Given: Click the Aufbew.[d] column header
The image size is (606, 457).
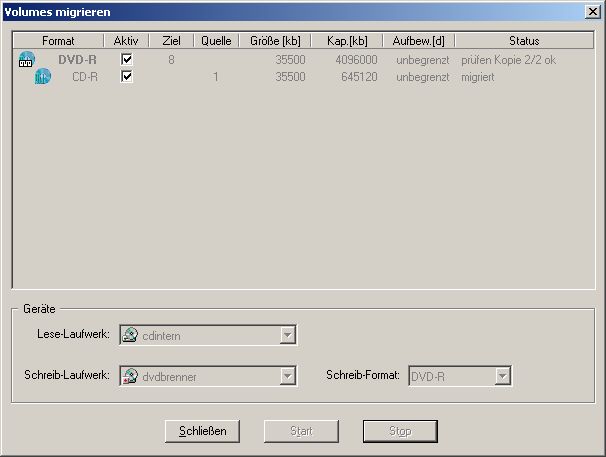Looking at the screenshot, I should point(419,41).
